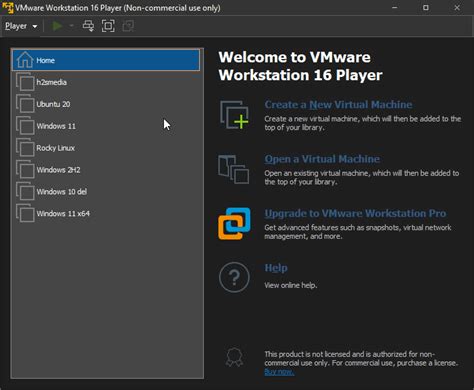474x390 pixels.
Task: Follow Upgrade to VMware Workstation Pro link
Action: pyautogui.click(x=355, y=213)
